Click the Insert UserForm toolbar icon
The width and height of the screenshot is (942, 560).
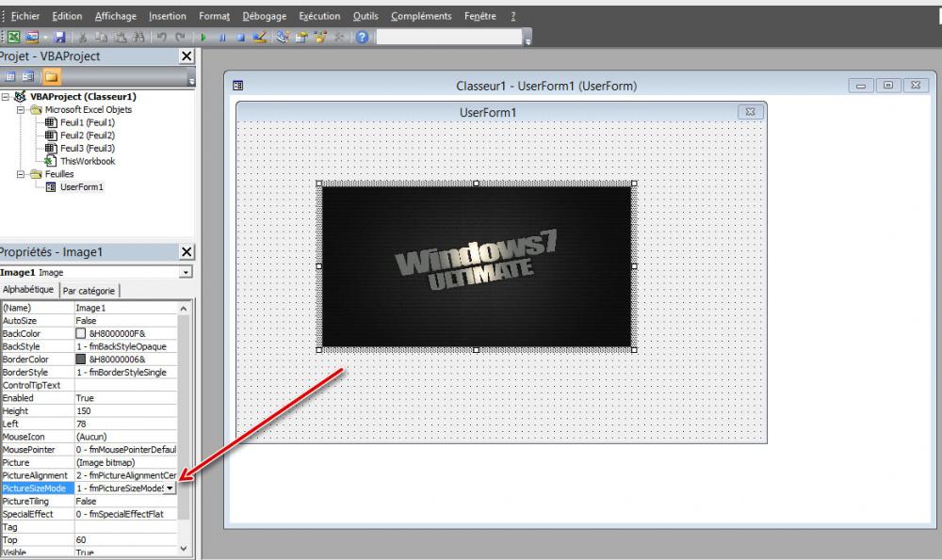(32, 38)
